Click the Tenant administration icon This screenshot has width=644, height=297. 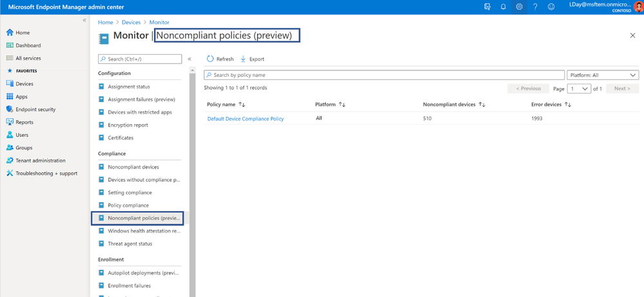[10, 160]
